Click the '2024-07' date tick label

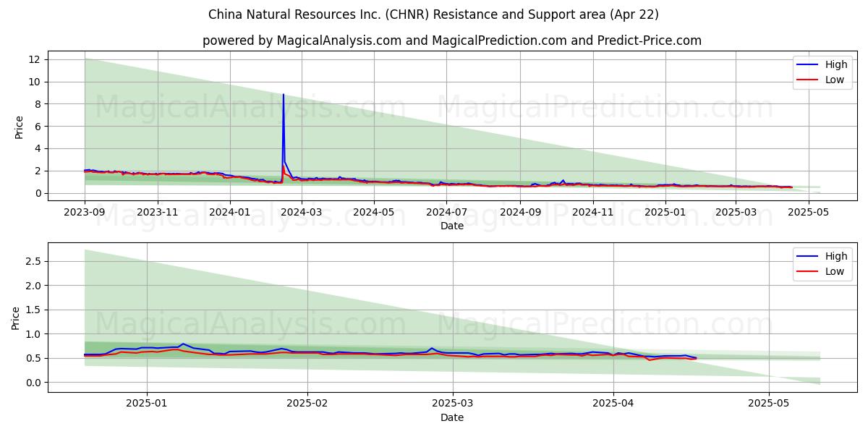pos(447,213)
